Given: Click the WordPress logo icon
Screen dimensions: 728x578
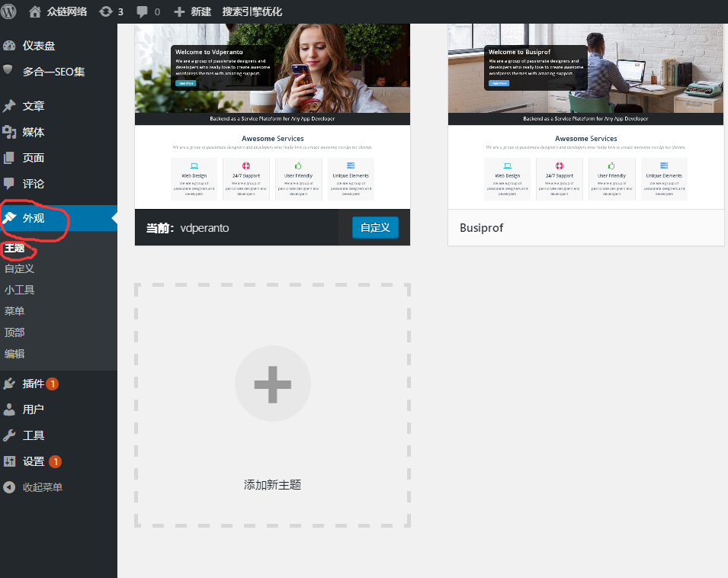Looking at the screenshot, I should [x=10, y=11].
